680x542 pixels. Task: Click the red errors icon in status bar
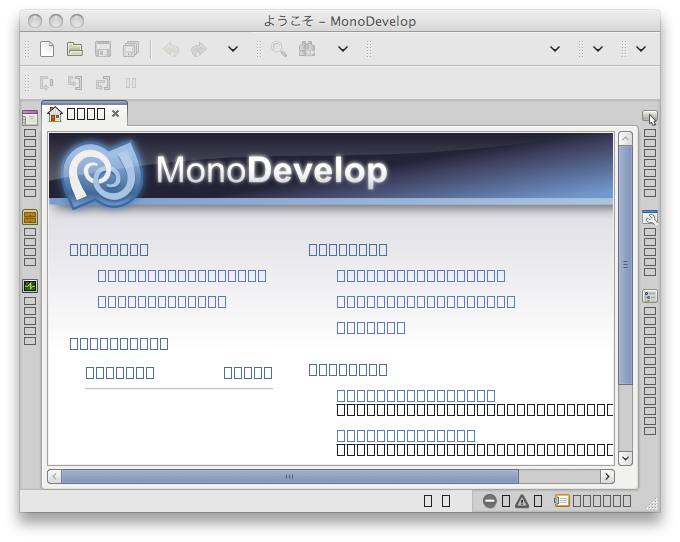click(x=490, y=501)
